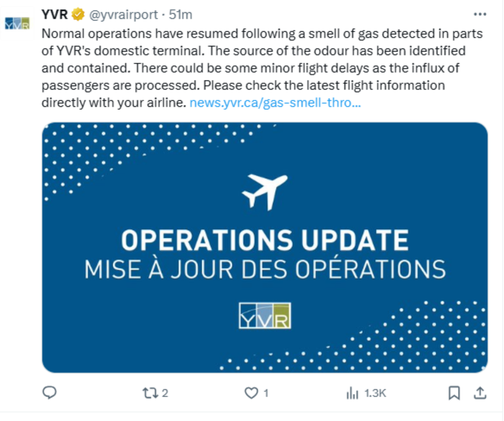The height and width of the screenshot is (421, 504).
Task: Open the news.yvr.ca gas-smell link
Action: click(x=275, y=104)
